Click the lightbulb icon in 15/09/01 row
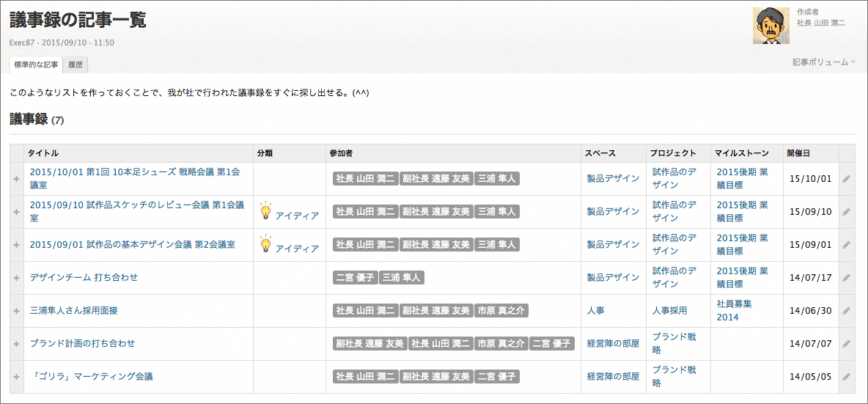The image size is (868, 404). (266, 245)
